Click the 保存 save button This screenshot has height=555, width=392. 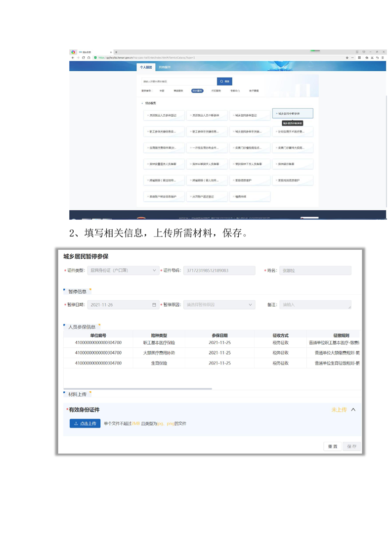click(351, 446)
